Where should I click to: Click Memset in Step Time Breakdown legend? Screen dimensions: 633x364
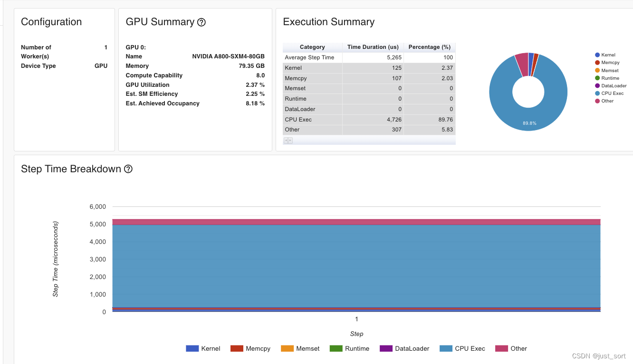tap(300, 348)
